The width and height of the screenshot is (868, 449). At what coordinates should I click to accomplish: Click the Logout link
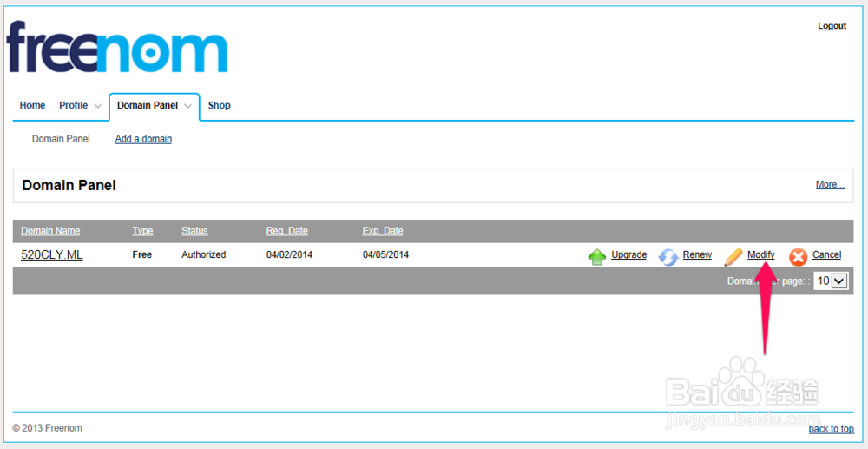832,26
